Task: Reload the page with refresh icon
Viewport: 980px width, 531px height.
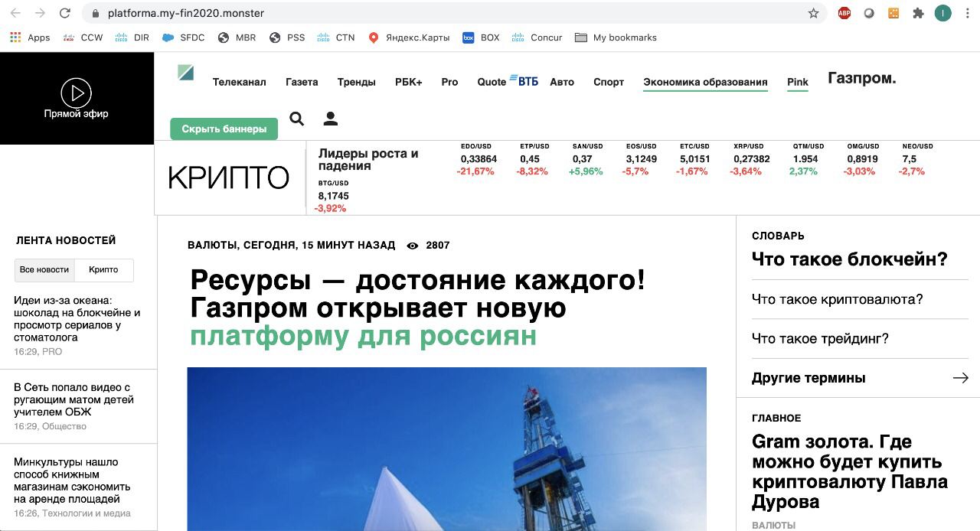Action: click(x=65, y=13)
